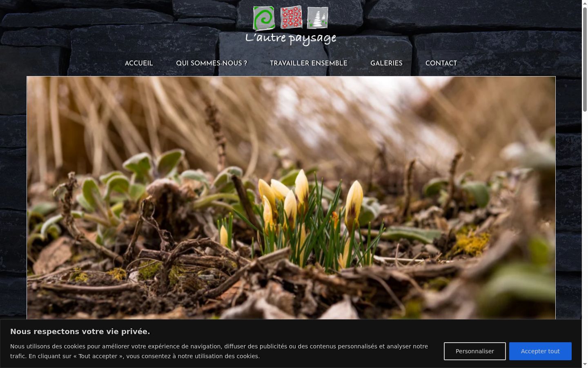588x368 pixels.
Task: Click the scrollbar up arrow
Action: [585, 3]
